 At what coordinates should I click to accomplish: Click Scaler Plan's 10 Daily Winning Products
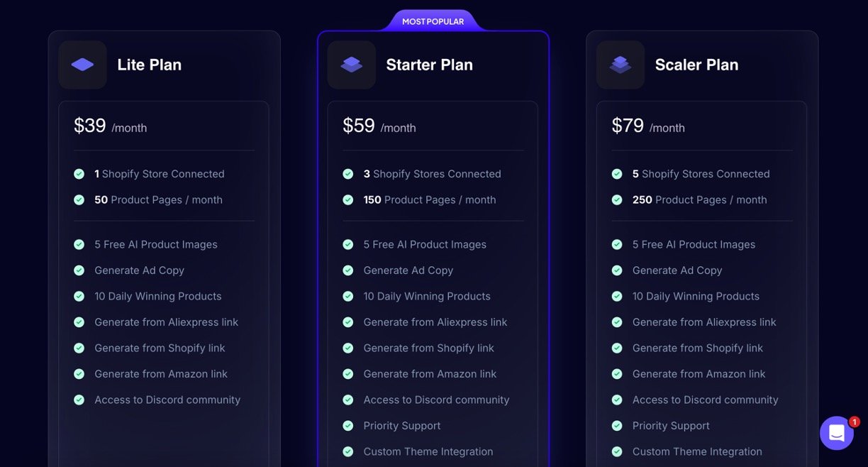click(696, 296)
